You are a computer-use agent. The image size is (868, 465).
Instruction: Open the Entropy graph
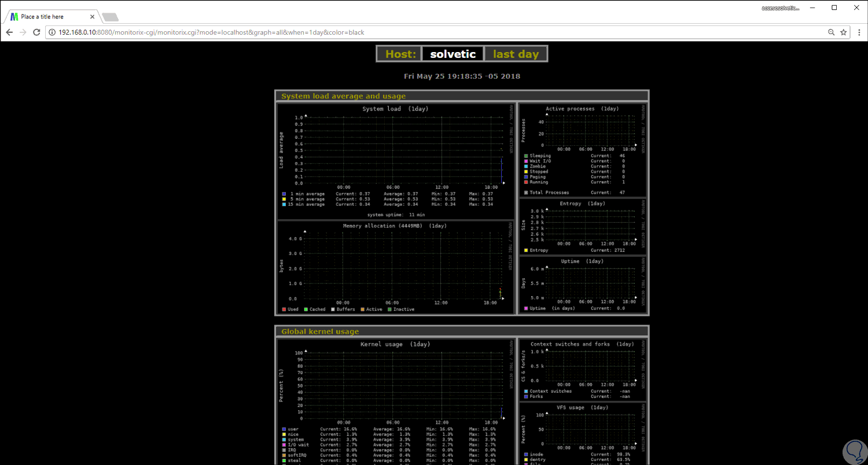click(583, 227)
